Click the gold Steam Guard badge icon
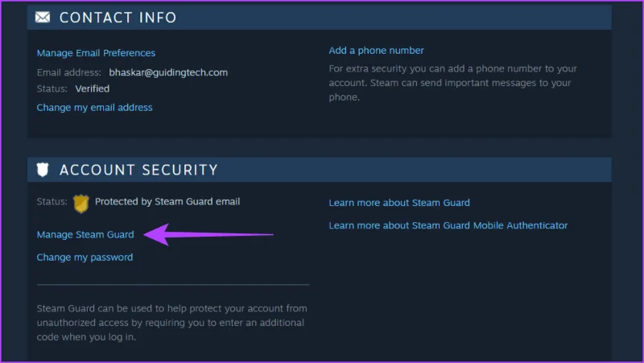The image size is (644, 363). (x=81, y=204)
